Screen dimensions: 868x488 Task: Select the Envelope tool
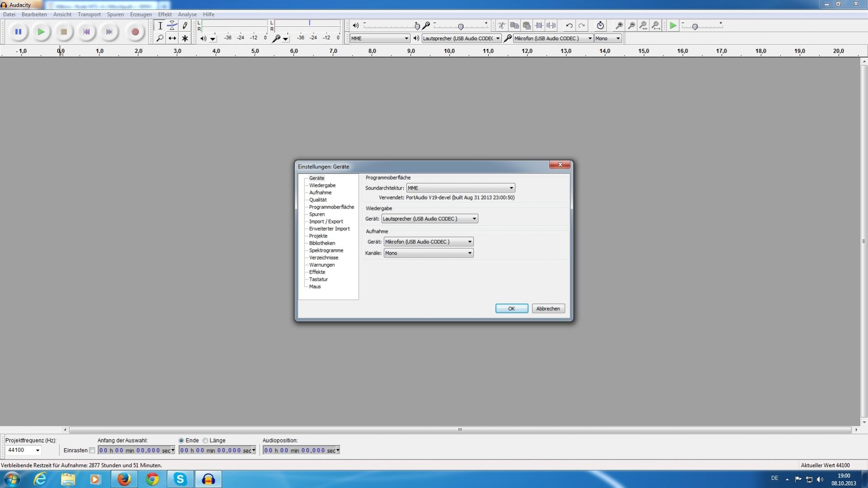tap(172, 26)
